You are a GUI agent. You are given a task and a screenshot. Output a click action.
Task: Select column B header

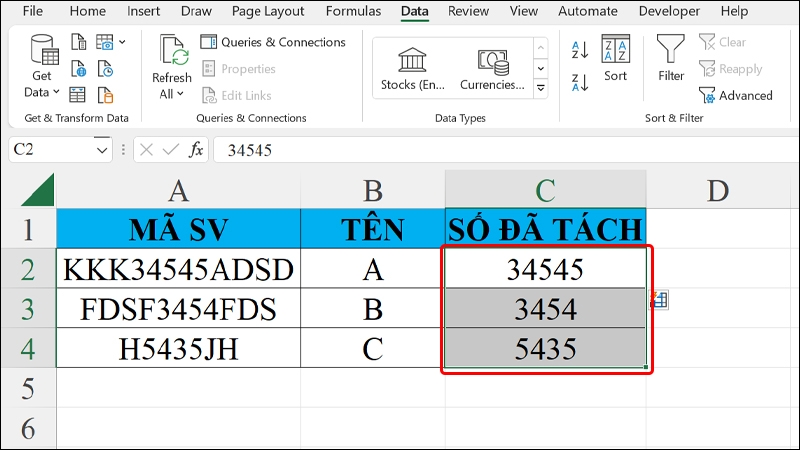tap(373, 190)
